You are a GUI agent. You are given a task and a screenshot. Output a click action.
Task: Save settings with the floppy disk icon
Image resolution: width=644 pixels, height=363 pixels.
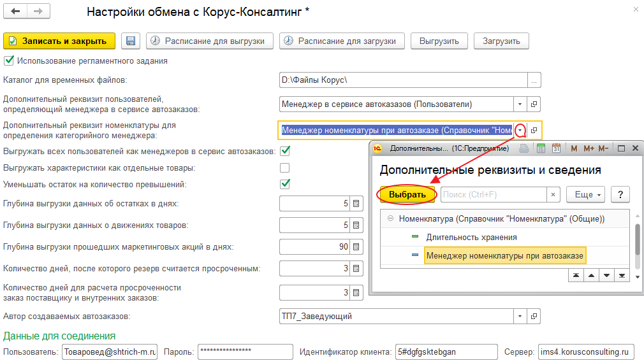click(131, 41)
